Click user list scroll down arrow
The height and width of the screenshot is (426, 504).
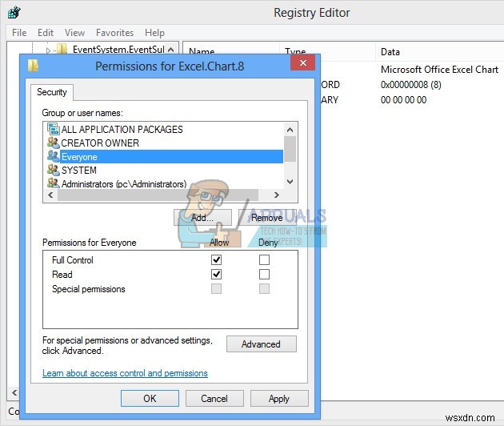290,182
